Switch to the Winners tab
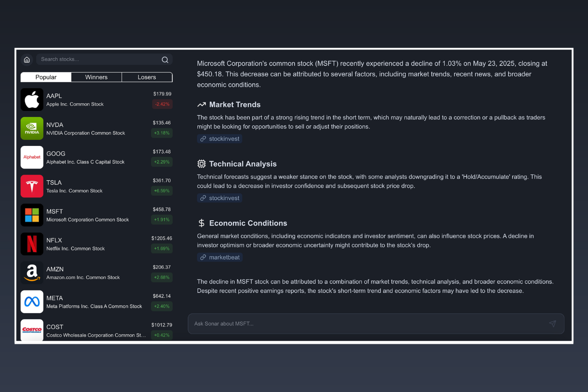 click(96, 77)
